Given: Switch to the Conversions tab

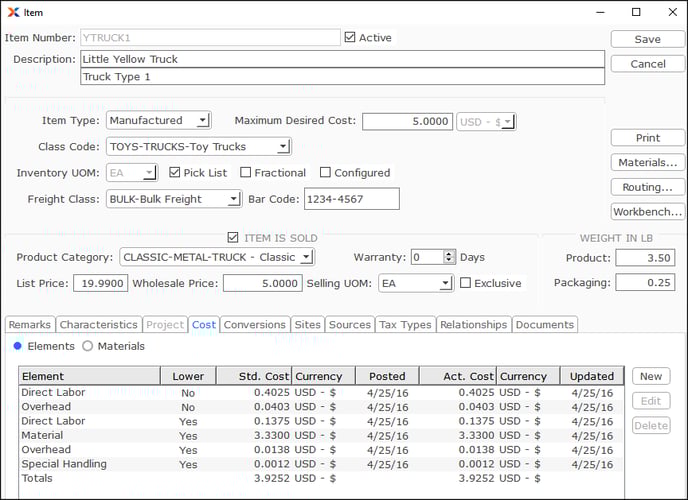Looking at the screenshot, I should [x=255, y=325].
